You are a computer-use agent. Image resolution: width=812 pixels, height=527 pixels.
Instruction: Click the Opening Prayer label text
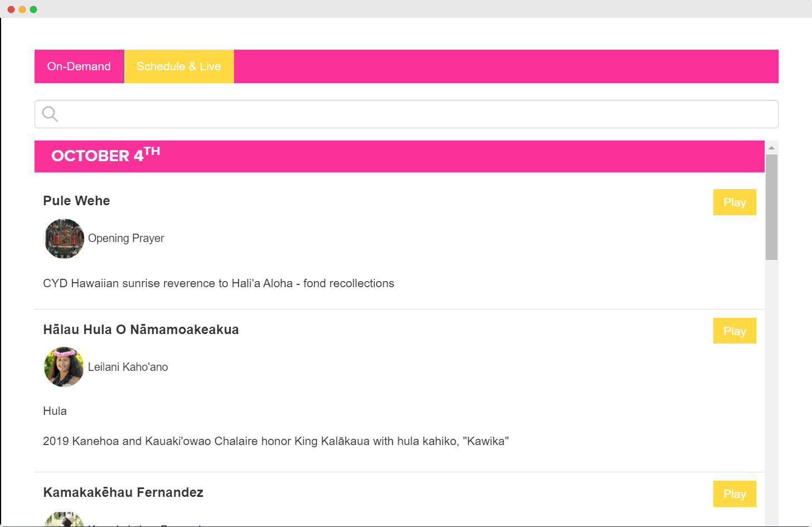point(126,238)
